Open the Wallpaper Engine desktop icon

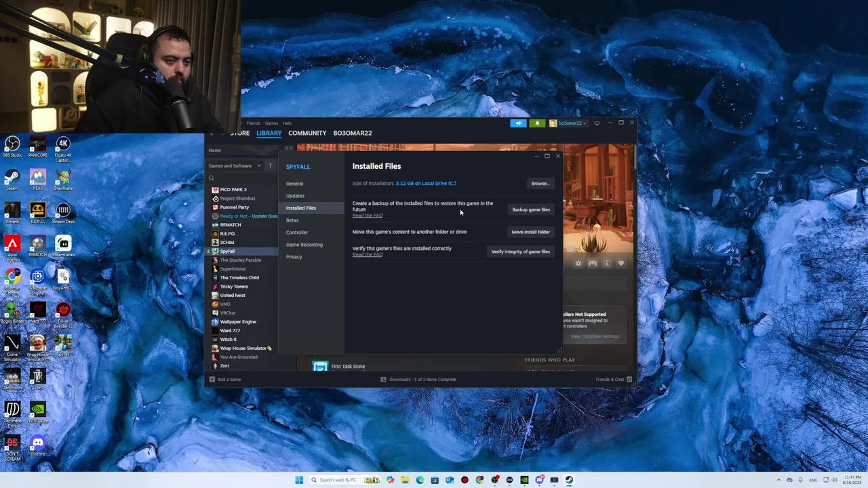[38, 281]
